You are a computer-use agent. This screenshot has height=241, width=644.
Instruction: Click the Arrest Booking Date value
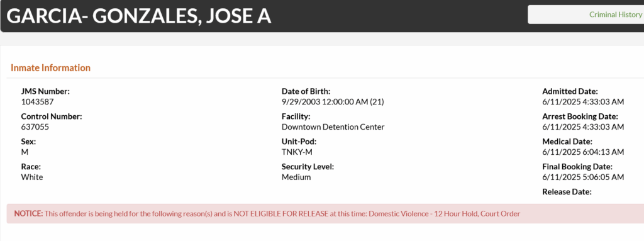pos(583,127)
